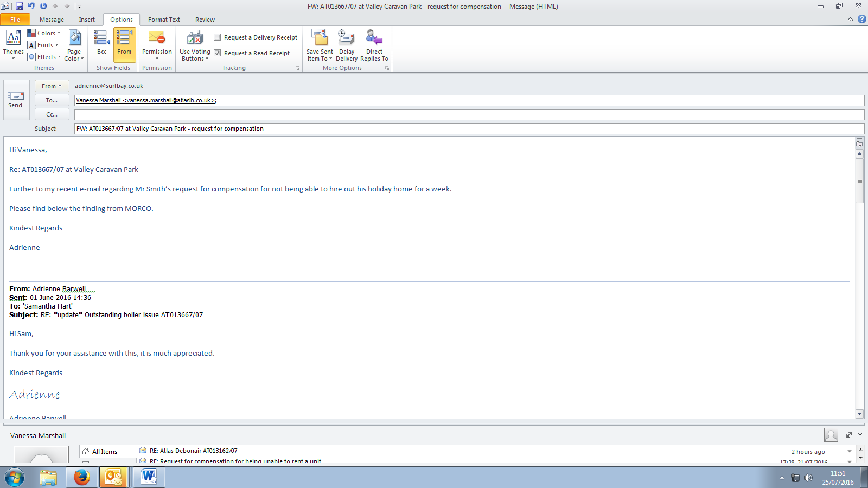Click People Pane list scroll up arrow
The image size is (868, 488).
pos(860,450)
